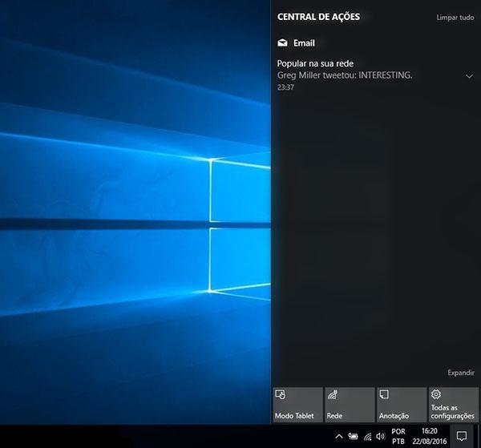
Task: Click the 'Expandir' quick actions link
Action: (x=461, y=373)
